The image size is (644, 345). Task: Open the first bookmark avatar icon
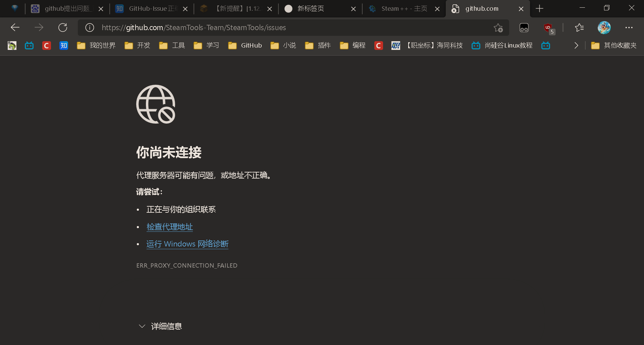pos(12,46)
